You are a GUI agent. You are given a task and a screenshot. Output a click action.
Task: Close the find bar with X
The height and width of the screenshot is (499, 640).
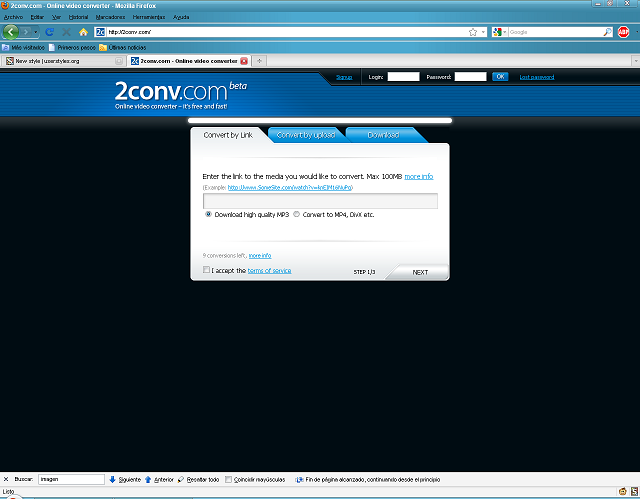(x=6, y=479)
